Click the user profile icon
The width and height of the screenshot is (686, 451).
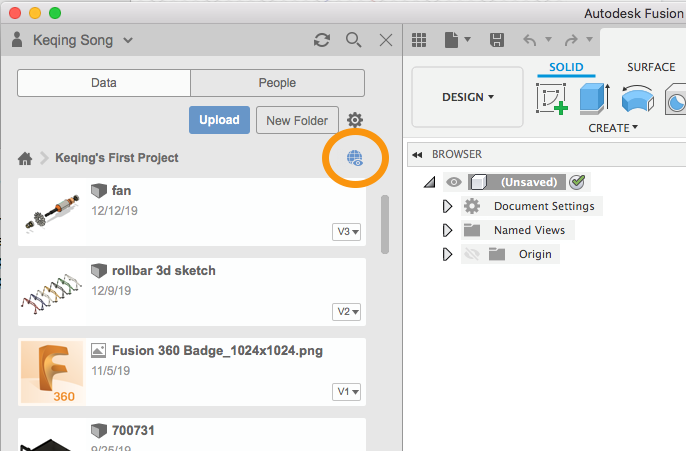pos(17,39)
